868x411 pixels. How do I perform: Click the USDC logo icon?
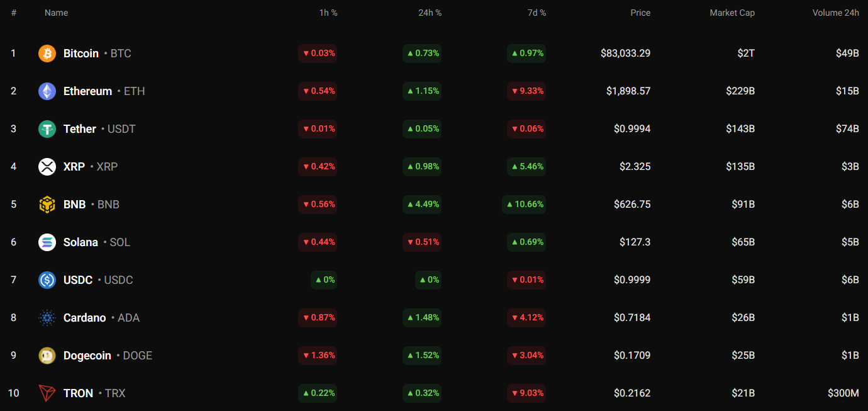(47, 280)
